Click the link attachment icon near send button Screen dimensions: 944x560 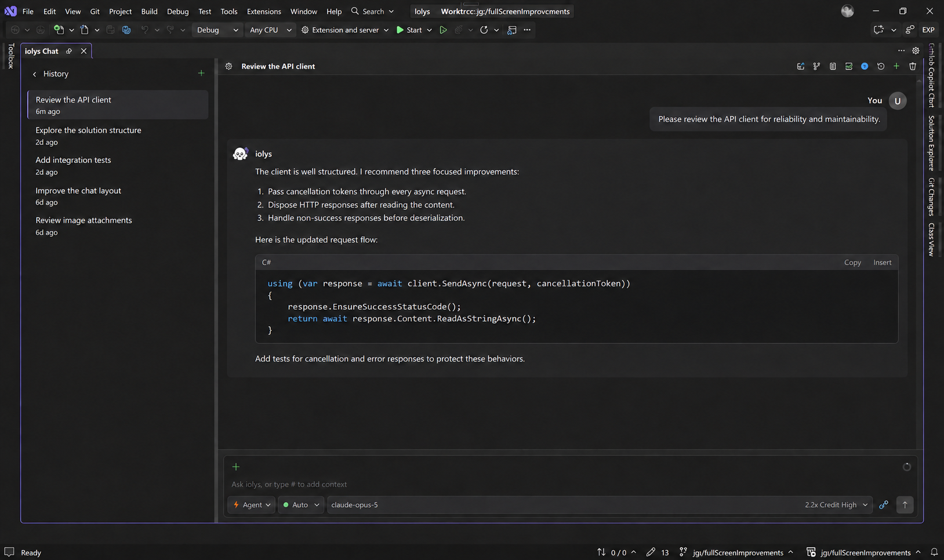[x=884, y=505]
